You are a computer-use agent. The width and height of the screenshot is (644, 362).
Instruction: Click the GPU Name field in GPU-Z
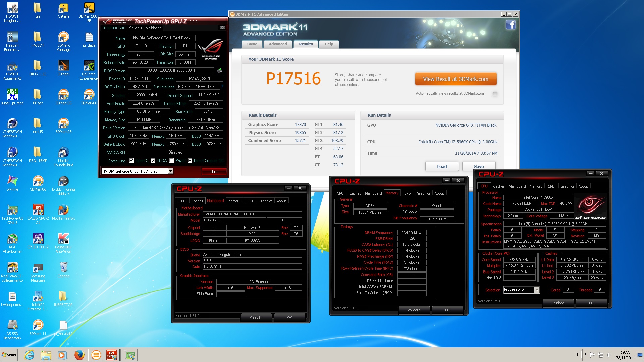pos(162,38)
